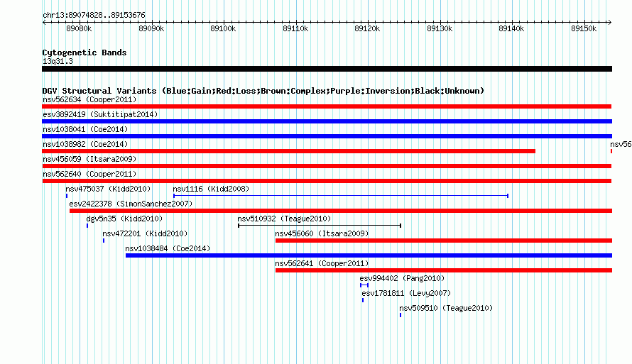The image size is (632, 364).
Task: Click the 89120k ruler tick label
Action: pos(367,28)
